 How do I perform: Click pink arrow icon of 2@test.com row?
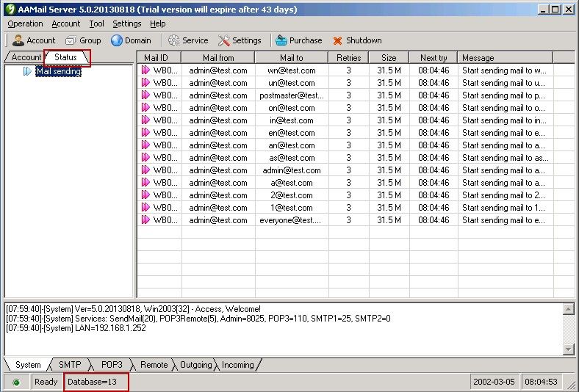point(145,195)
